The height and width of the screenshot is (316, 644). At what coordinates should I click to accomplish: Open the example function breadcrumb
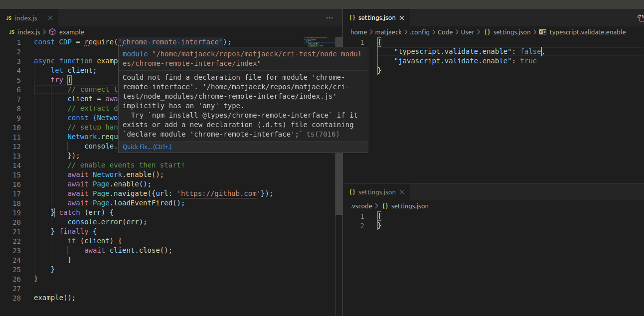point(72,32)
